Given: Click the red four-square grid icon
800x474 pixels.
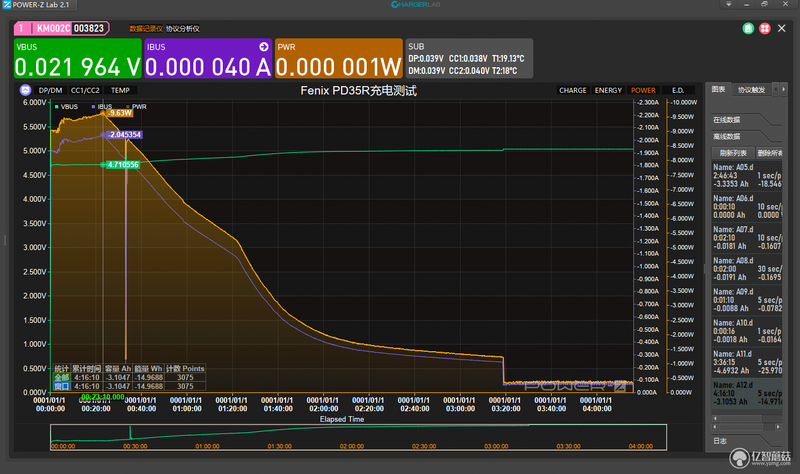Looking at the screenshot, I should click(764, 29).
